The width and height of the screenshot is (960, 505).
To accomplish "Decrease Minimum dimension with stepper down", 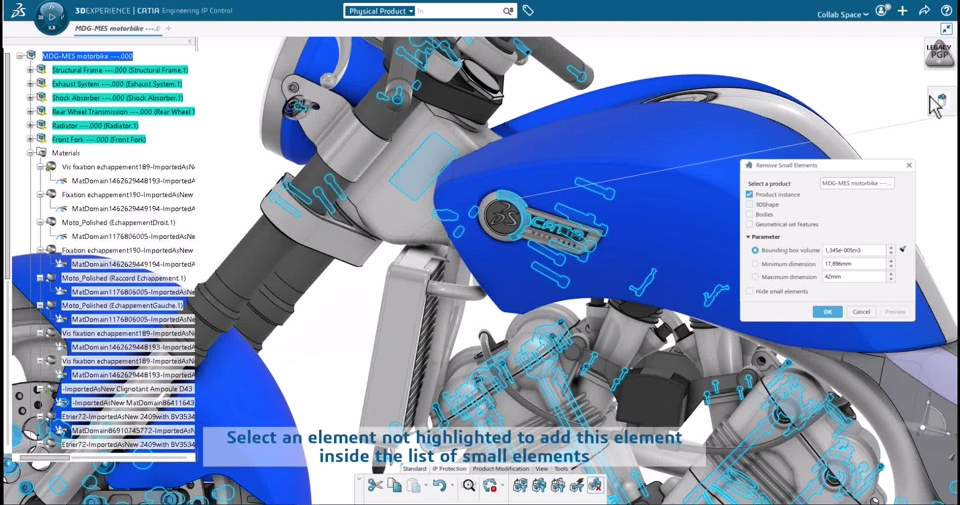I will [891, 266].
